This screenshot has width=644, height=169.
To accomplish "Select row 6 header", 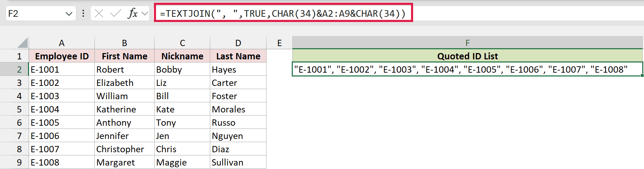I will pos(14,123).
